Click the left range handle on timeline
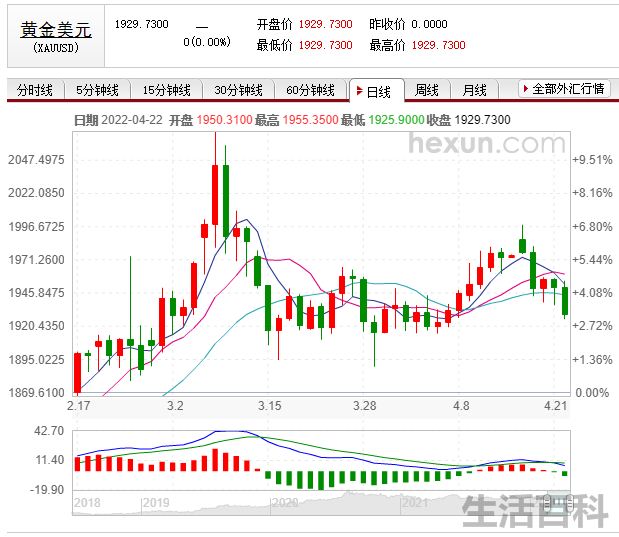The height and width of the screenshot is (537, 619). tap(548, 503)
